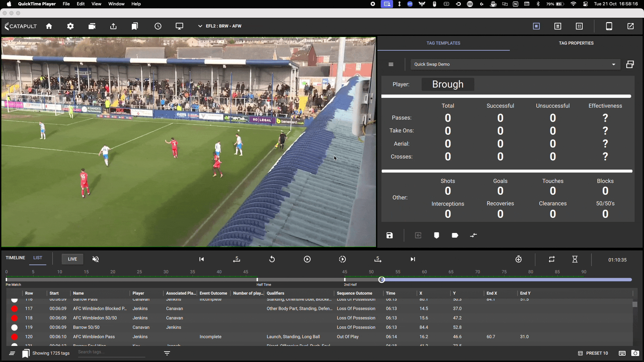Click the Wi-Fi status icon
This screenshot has width=644, height=362.
pyautogui.click(x=574, y=4)
